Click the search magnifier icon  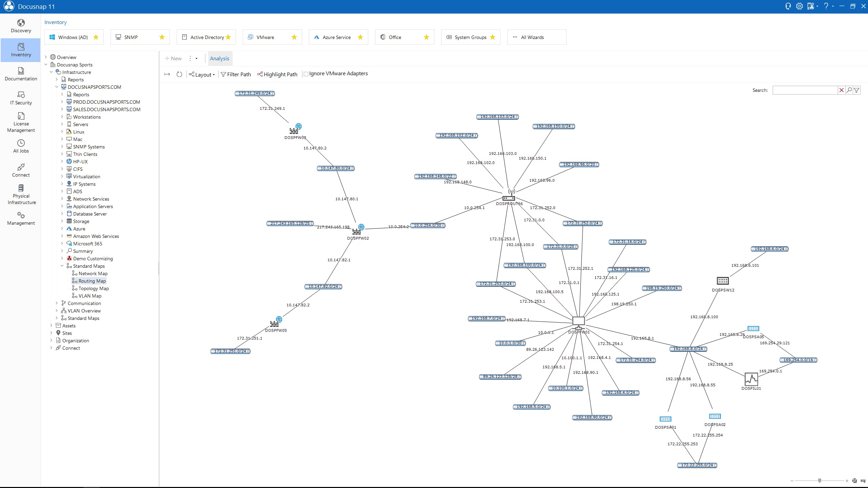click(849, 90)
